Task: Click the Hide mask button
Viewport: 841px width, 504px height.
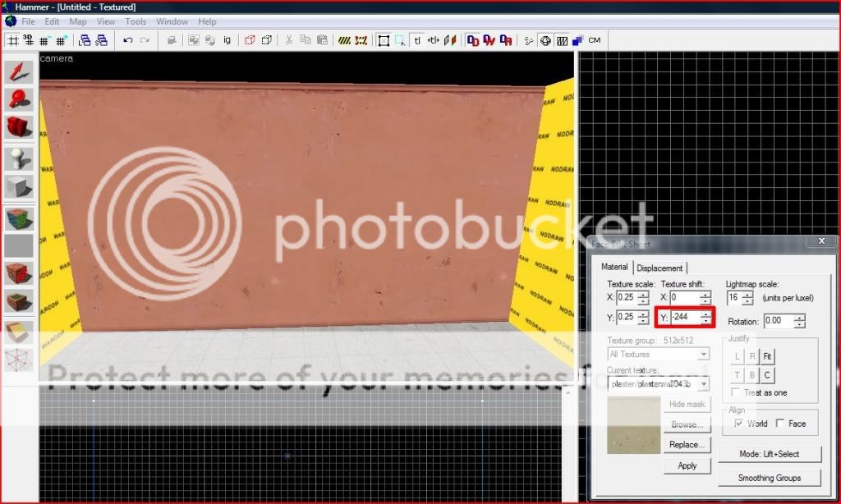Action: pos(687,404)
